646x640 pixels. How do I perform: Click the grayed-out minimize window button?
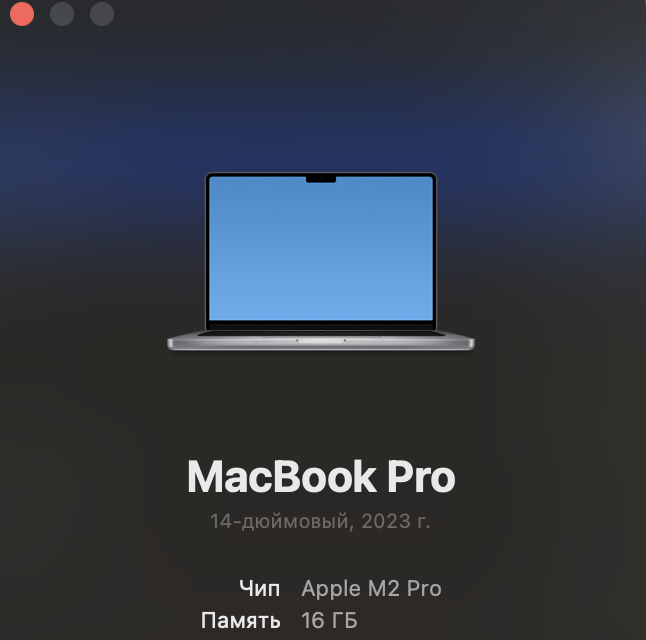tap(62, 15)
